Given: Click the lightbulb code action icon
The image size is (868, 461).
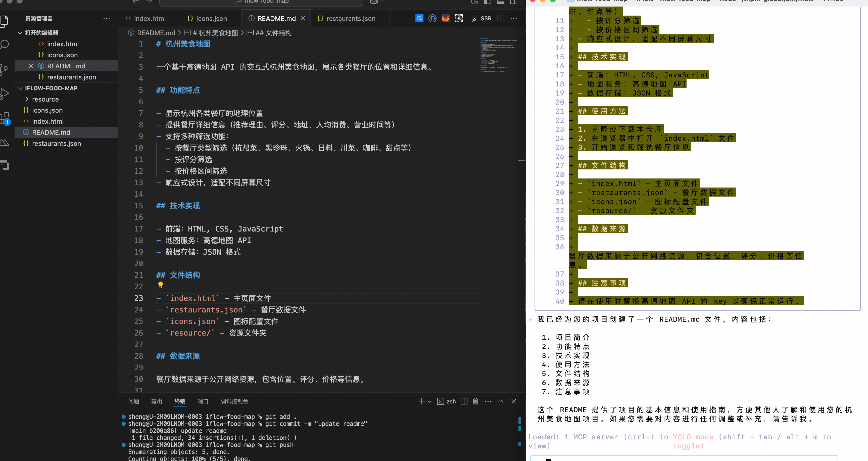Looking at the screenshot, I should pos(160,285).
